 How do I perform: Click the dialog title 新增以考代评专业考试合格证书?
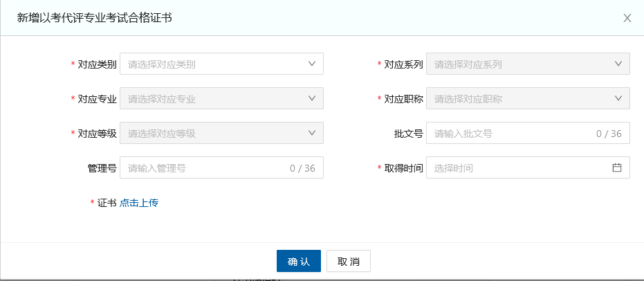click(94, 18)
